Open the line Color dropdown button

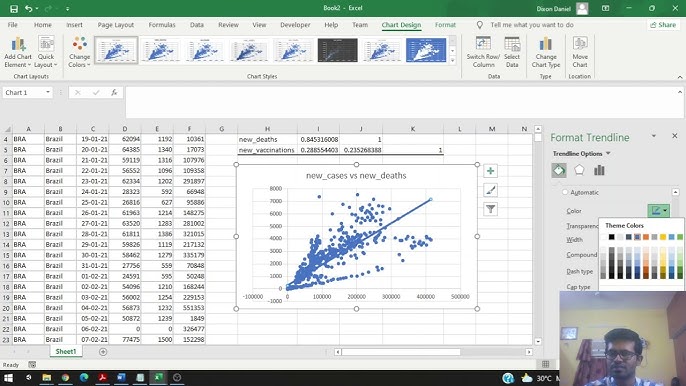point(659,211)
